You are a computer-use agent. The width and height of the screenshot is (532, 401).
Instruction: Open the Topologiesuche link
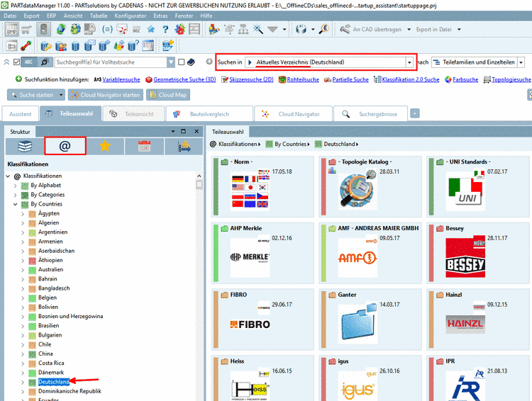(511, 79)
